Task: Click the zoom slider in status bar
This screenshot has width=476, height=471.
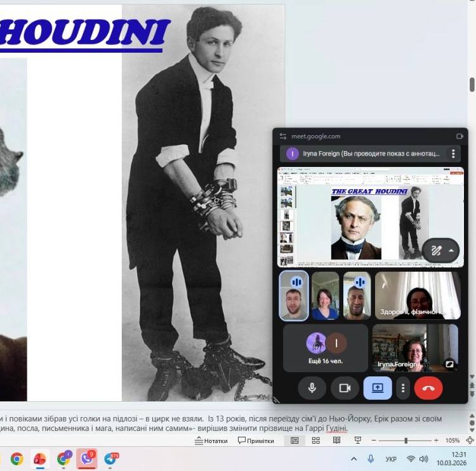Action: 406,441
